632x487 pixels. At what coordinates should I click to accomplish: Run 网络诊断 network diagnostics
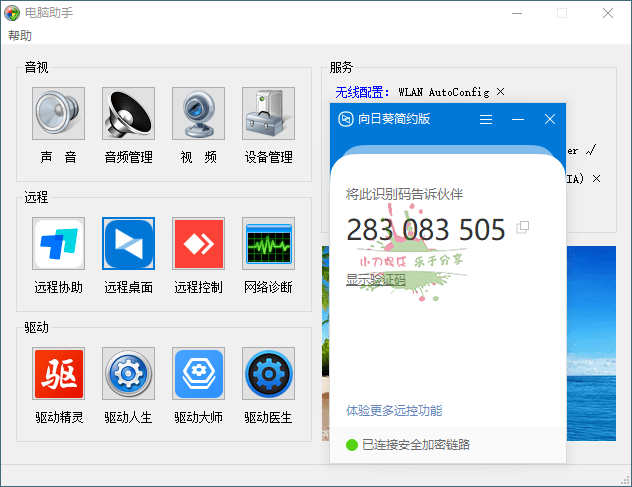268,243
